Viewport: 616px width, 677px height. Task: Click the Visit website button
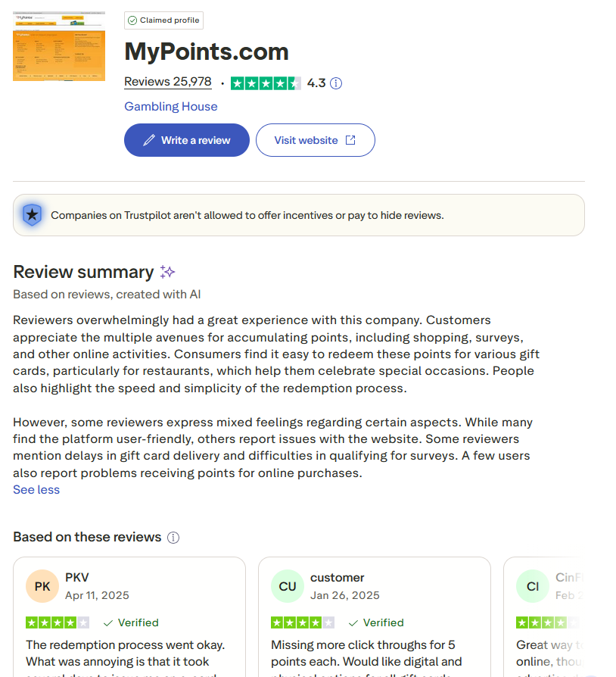315,140
